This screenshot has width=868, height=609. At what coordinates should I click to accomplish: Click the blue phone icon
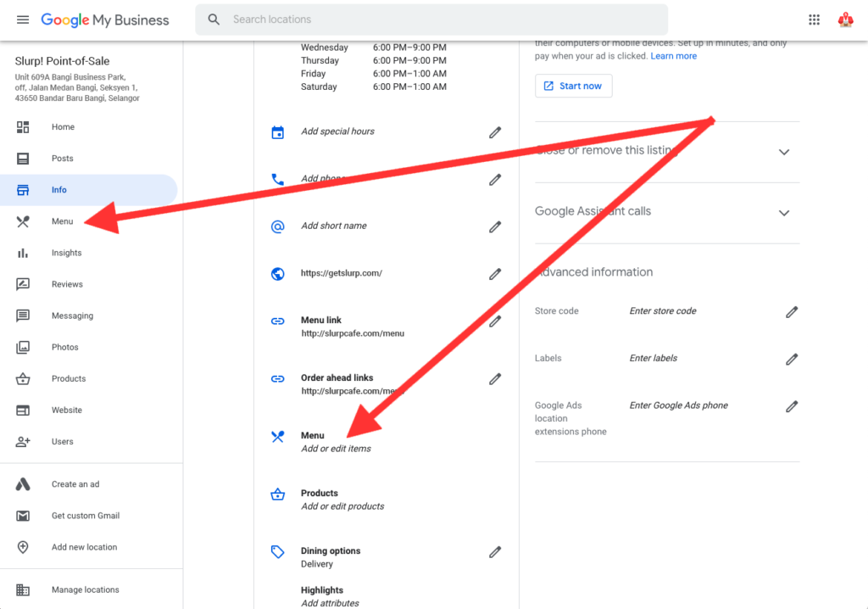click(278, 180)
